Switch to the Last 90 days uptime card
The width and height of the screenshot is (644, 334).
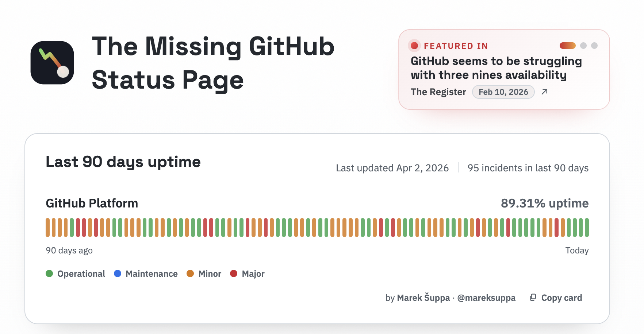tap(123, 162)
